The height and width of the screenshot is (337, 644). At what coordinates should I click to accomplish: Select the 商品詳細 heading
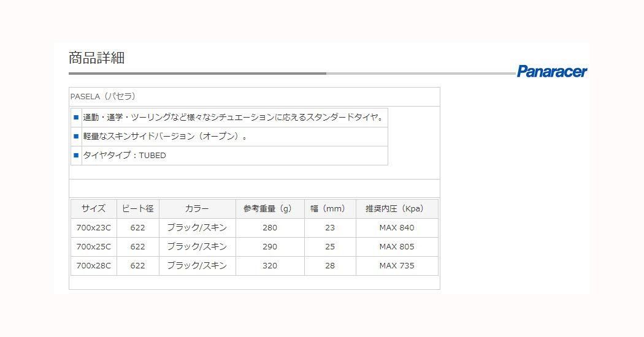(x=96, y=58)
